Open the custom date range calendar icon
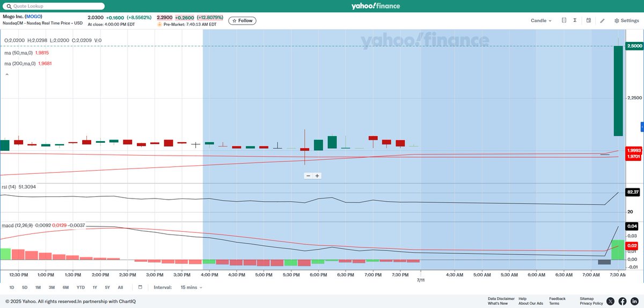 [x=140, y=287]
